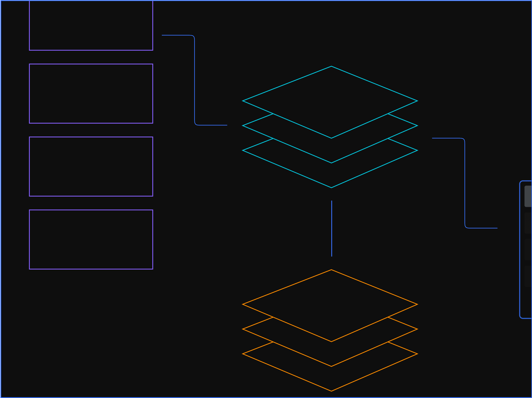532x398 pixels.
Task: Click the bottommost purple outlined rectangle
Action: click(91, 240)
